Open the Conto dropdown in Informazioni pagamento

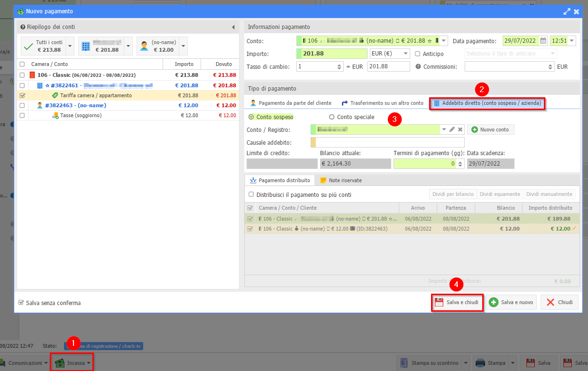pos(444,41)
